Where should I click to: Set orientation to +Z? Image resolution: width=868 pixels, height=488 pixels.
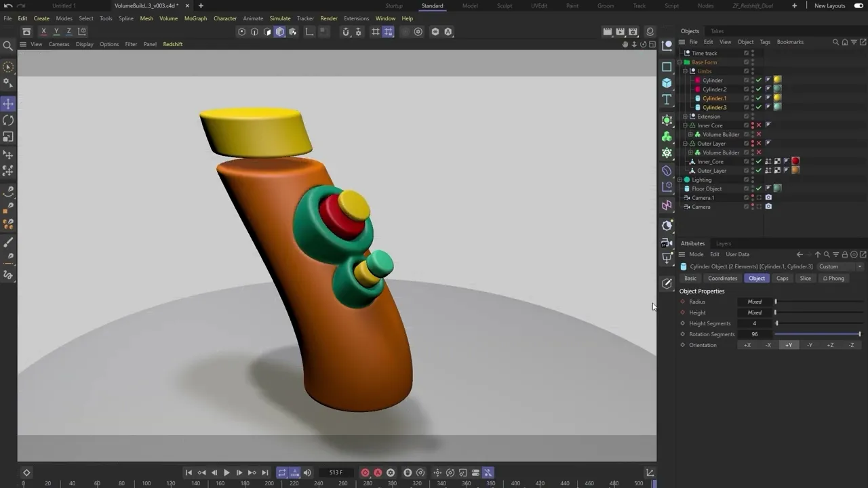coord(830,345)
